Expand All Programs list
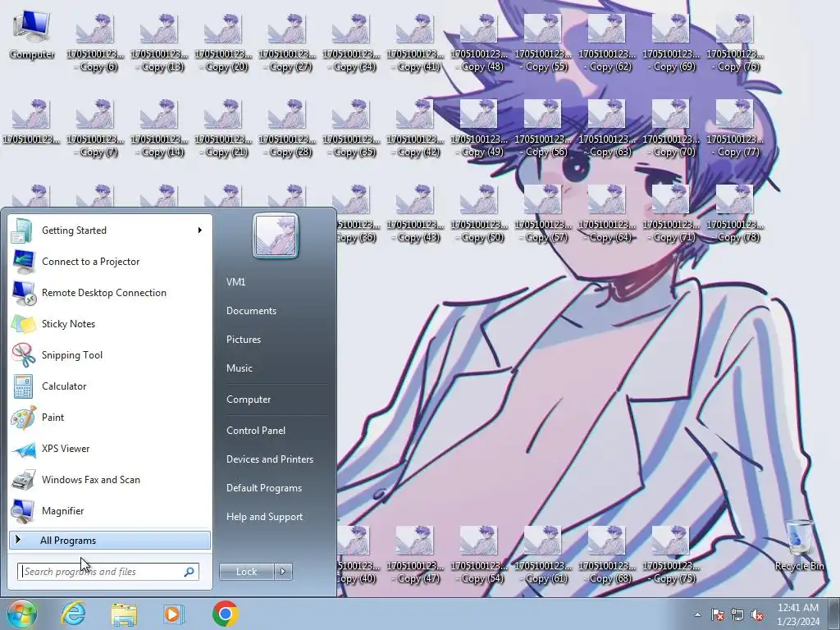This screenshot has height=630, width=840. click(x=110, y=540)
